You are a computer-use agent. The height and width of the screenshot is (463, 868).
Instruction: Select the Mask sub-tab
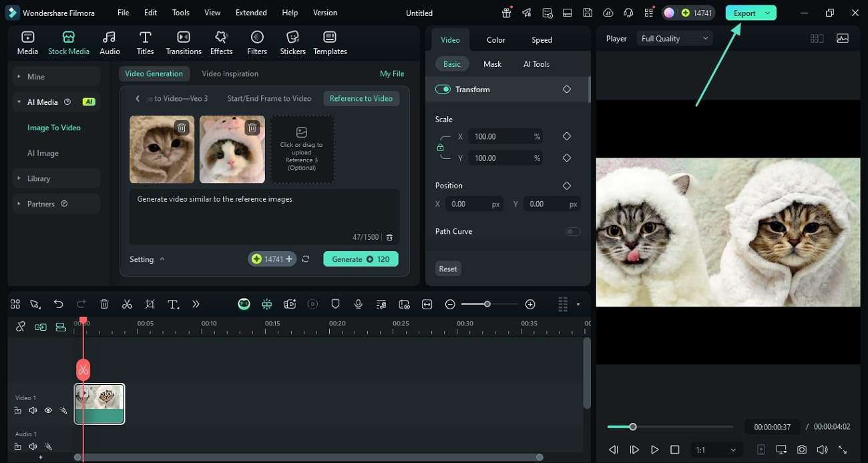point(492,64)
